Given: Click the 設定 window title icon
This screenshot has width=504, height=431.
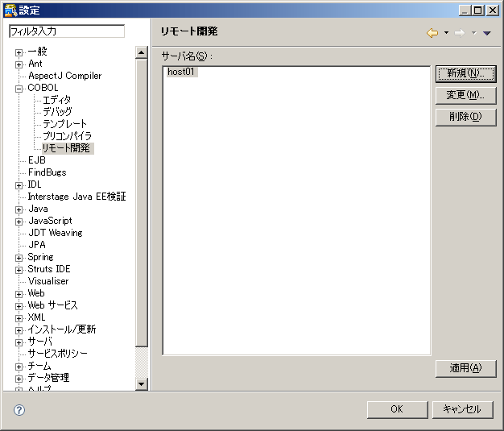Looking at the screenshot, I should tap(10, 10).
